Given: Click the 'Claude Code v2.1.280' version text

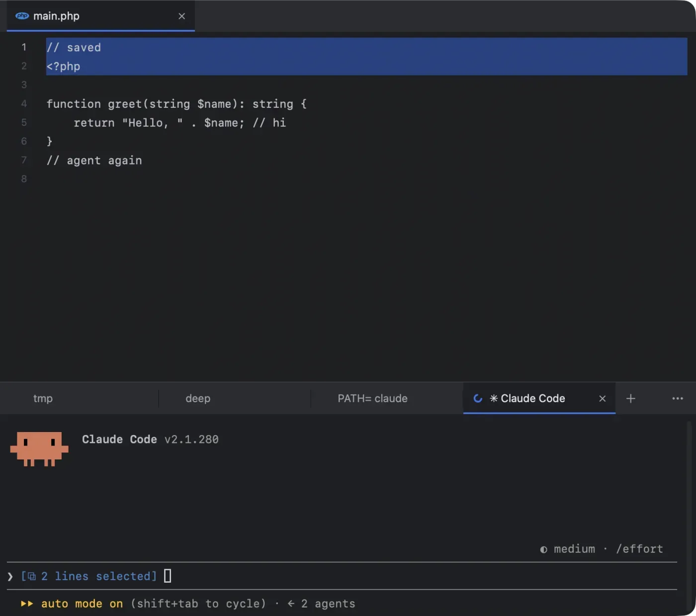Looking at the screenshot, I should pos(150,440).
